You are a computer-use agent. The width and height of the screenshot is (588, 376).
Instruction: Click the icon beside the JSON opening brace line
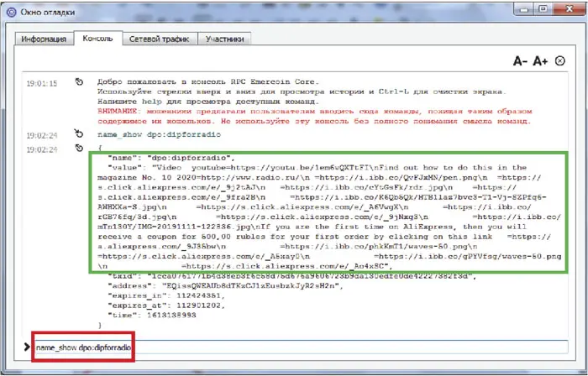78,149
